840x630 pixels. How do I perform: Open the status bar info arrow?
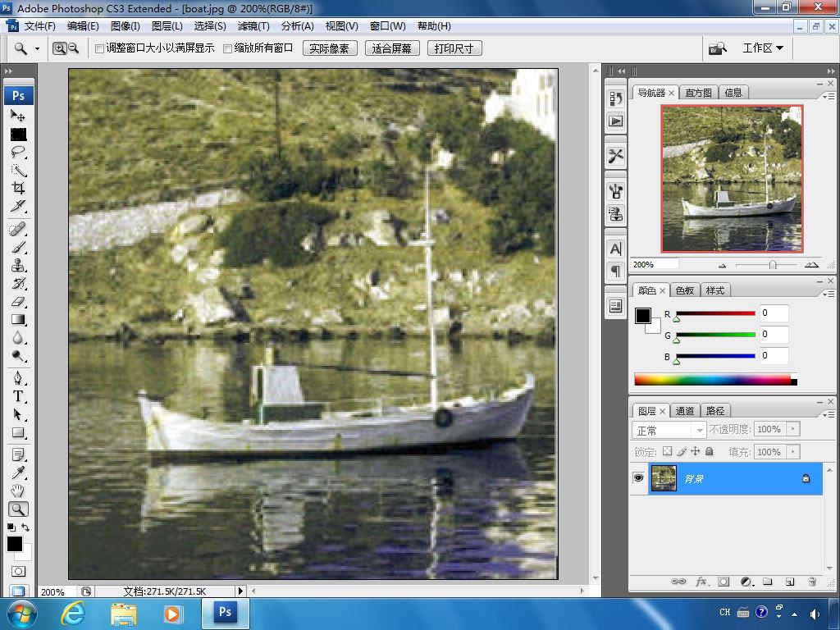coord(240,591)
